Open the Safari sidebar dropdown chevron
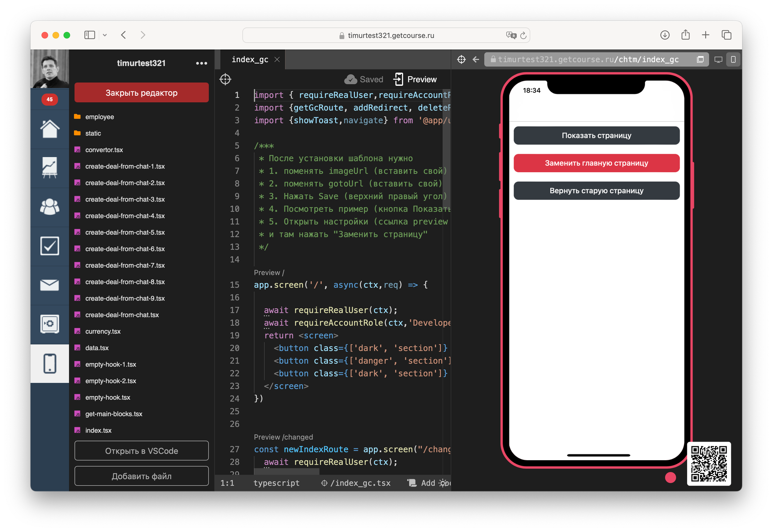Screen dimensions: 773x532 105,35
